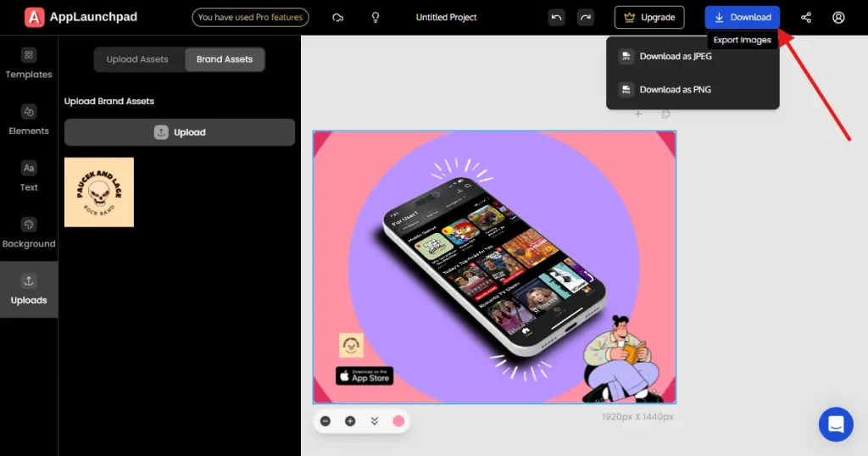Click the Upload button

[180, 132]
